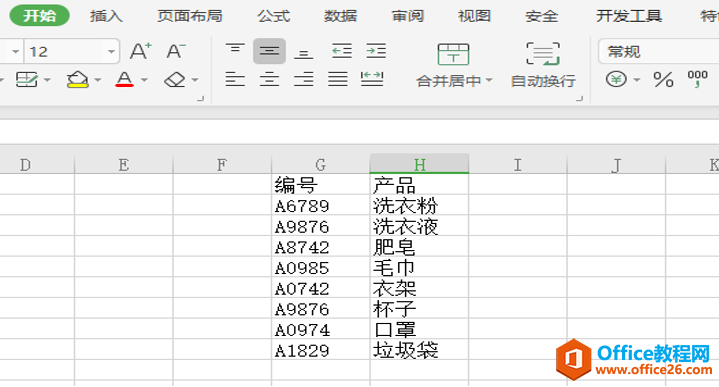Select column I header
This screenshot has height=387, width=719.
518,164
